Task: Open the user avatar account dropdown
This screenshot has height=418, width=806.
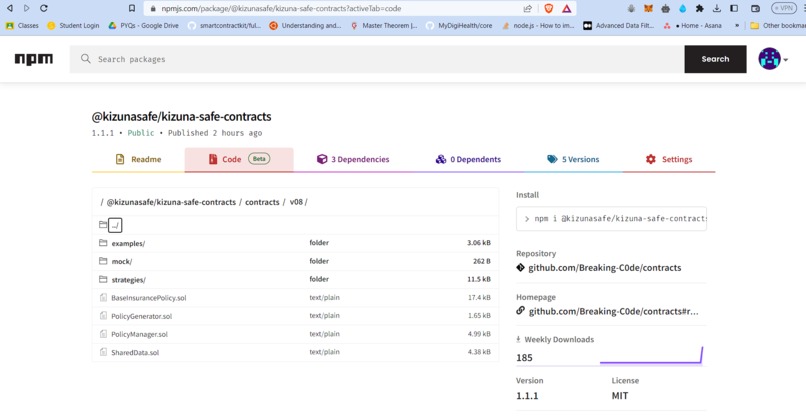Action: (773, 59)
